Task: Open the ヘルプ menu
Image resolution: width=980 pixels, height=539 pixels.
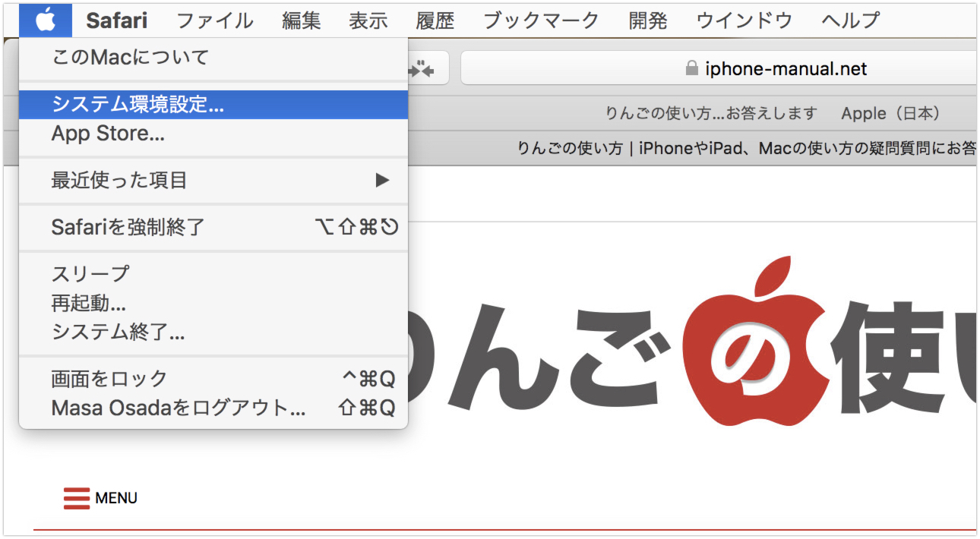Action: coord(851,20)
